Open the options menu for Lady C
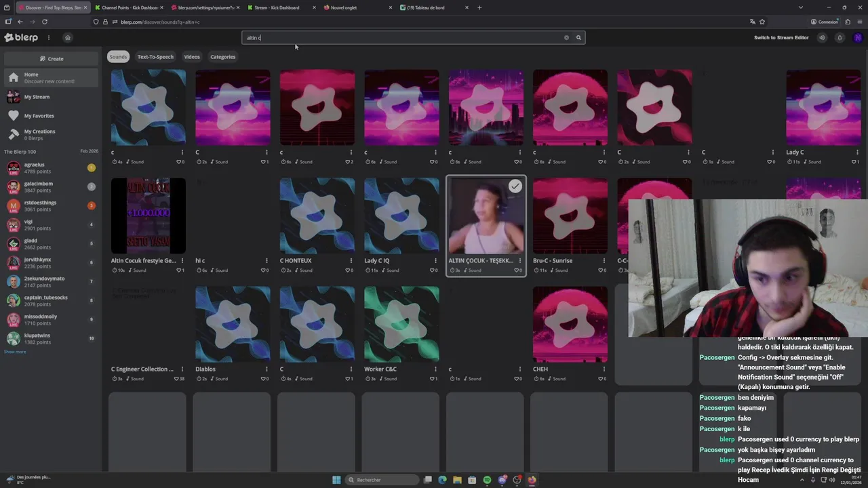 pyautogui.click(x=857, y=152)
